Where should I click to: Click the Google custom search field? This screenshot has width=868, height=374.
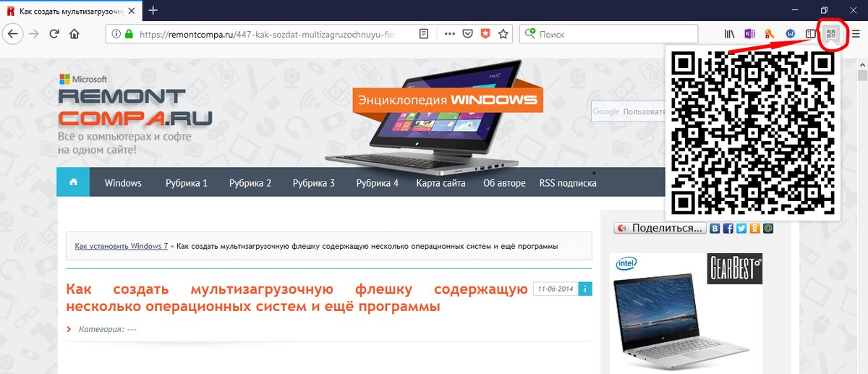[628, 111]
